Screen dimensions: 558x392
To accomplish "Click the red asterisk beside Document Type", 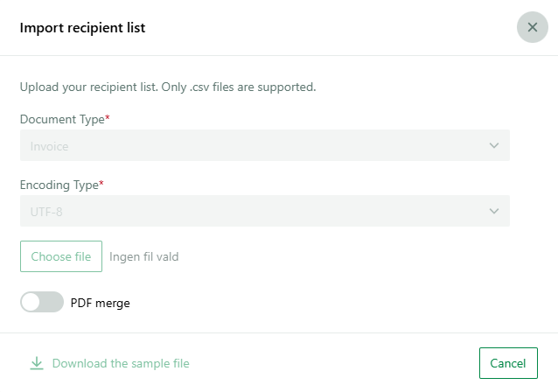I will (x=108, y=116).
